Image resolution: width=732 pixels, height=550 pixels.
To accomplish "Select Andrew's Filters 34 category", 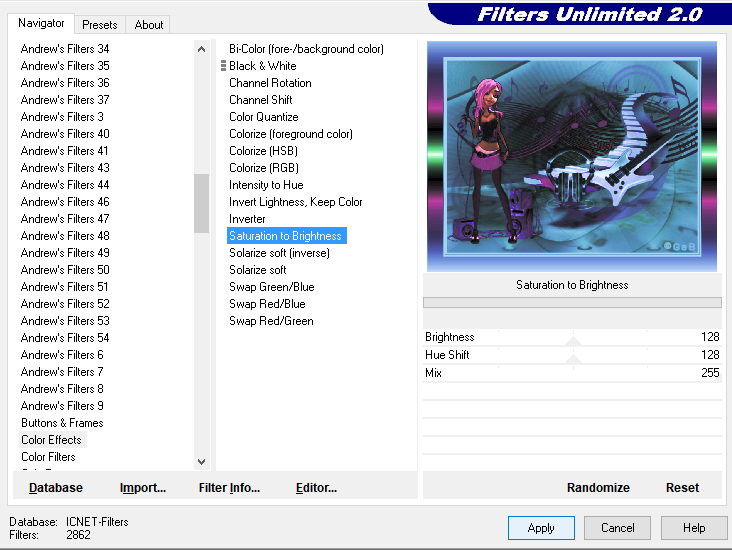I will 65,49.
